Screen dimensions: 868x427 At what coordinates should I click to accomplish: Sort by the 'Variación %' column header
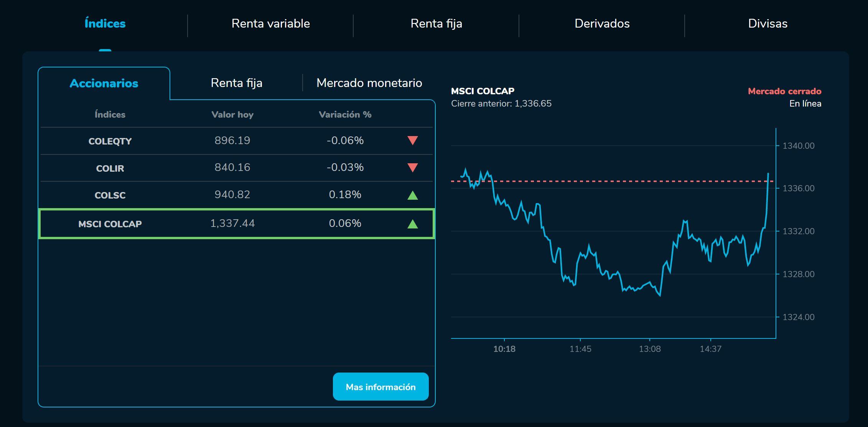(345, 114)
